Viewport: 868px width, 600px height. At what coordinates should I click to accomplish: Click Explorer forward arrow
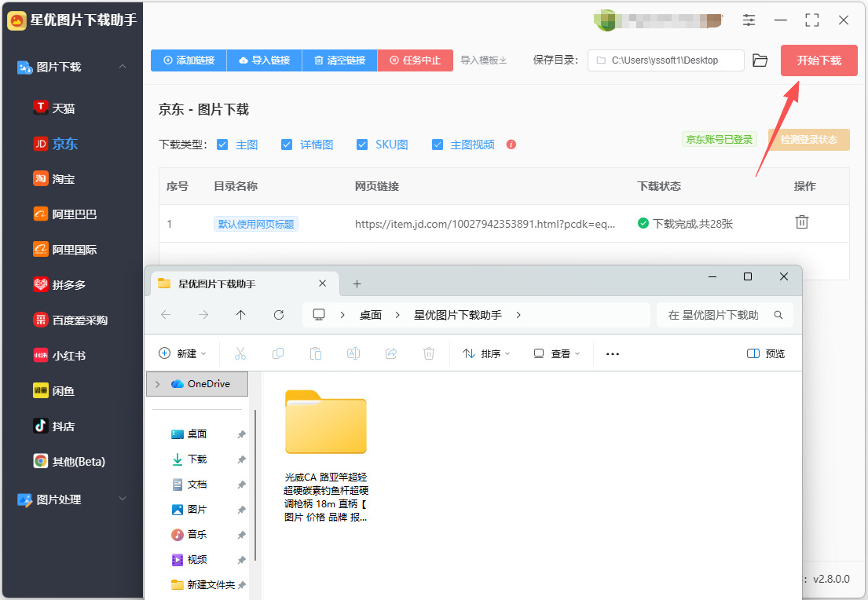tap(203, 315)
